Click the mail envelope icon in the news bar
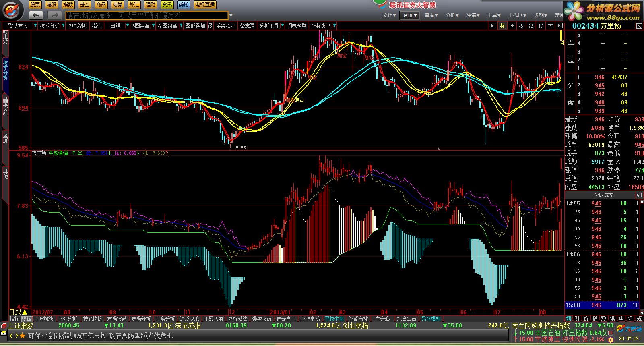This screenshot has height=346, width=644. click(4, 334)
